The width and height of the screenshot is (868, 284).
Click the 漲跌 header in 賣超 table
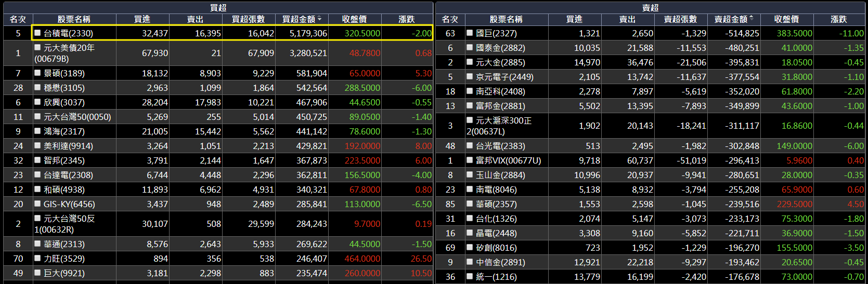coord(839,19)
